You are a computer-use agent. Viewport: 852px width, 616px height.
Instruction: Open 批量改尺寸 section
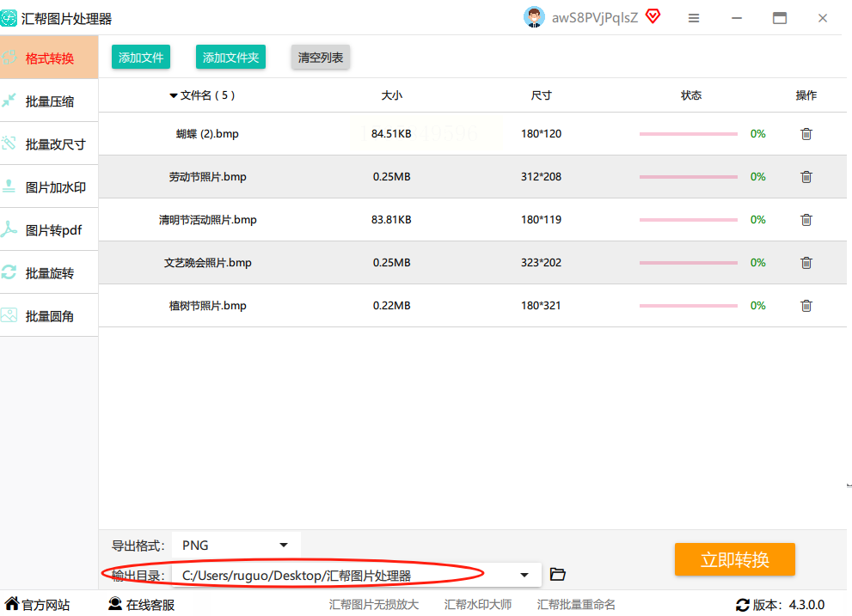coord(49,143)
